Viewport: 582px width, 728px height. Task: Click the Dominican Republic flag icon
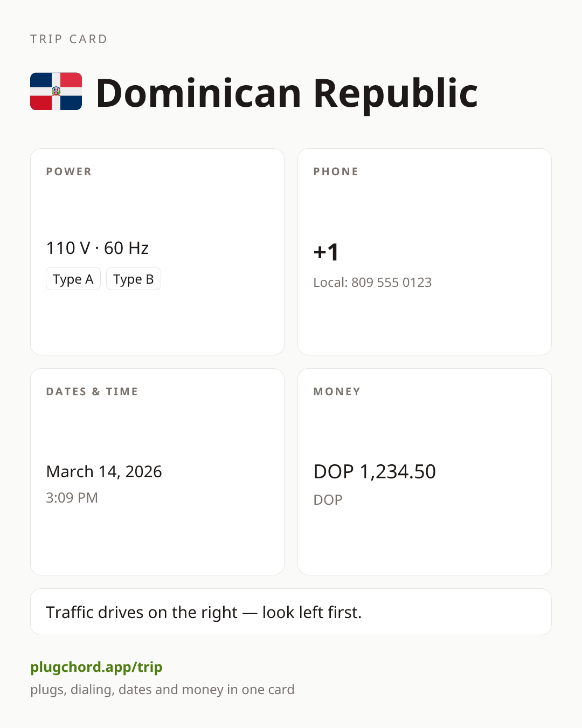pyautogui.click(x=56, y=92)
